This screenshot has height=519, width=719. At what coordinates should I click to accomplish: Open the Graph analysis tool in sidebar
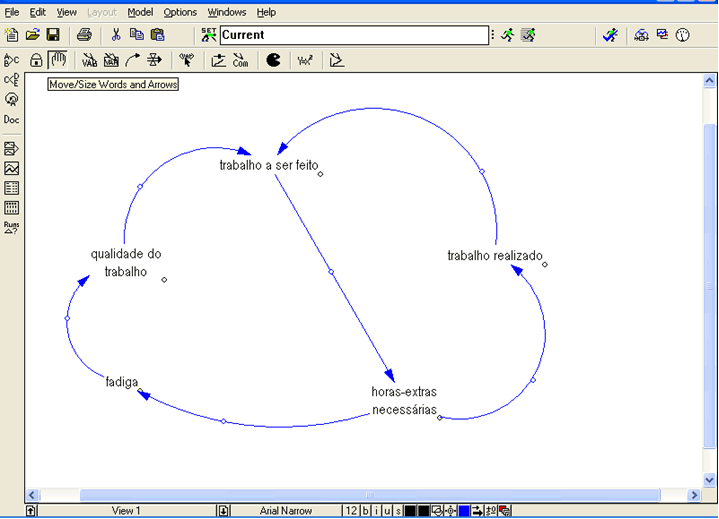(11, 169)
